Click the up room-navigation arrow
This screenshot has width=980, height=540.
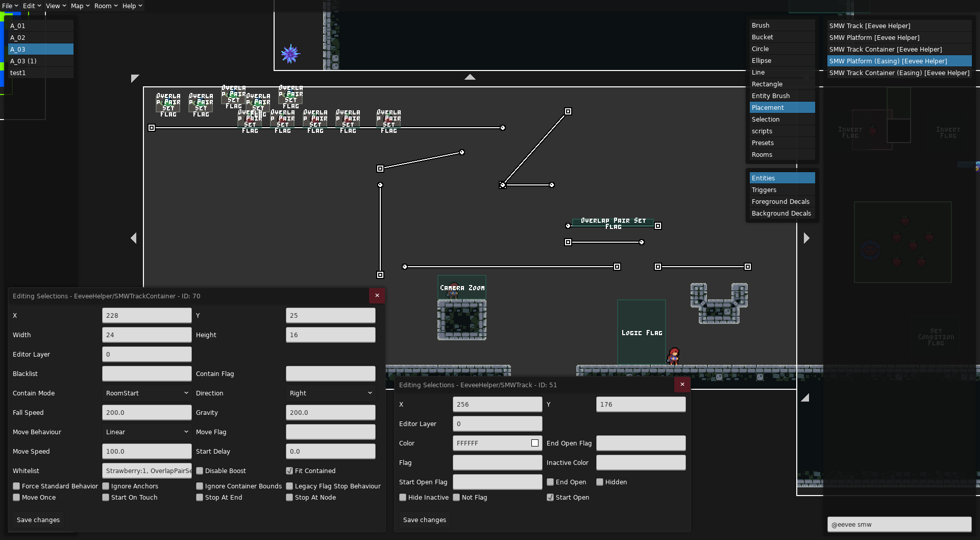[470, 77]
